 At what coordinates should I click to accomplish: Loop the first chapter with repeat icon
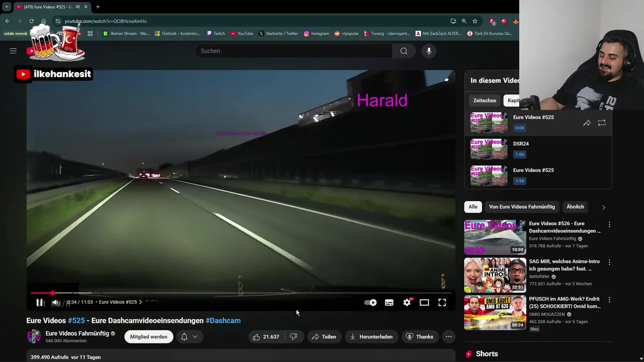[x=602, y=123]
